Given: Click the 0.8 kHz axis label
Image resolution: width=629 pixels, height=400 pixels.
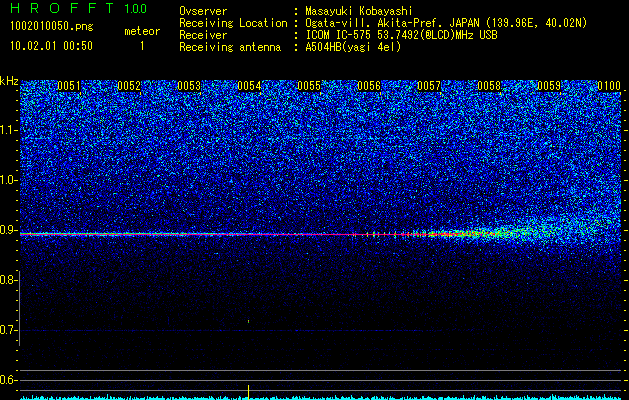Looking at the screenshot, I should point(7,280).
